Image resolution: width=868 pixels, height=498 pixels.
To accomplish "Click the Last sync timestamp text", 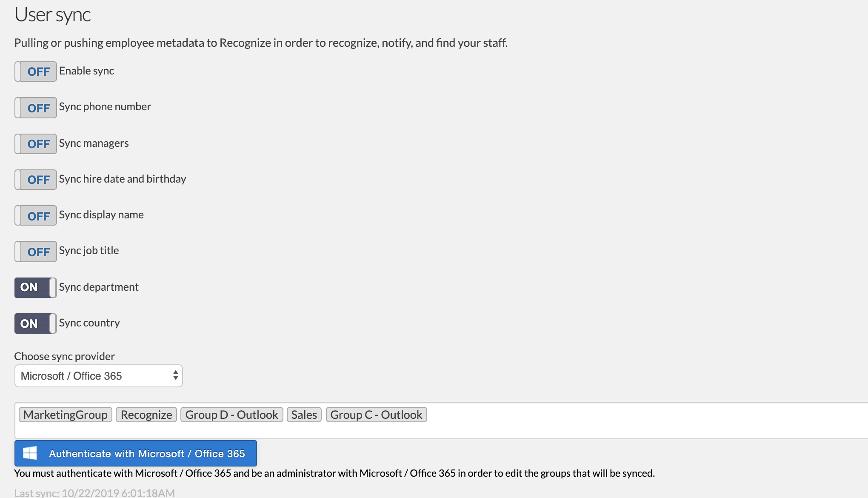I will (94, 492).
